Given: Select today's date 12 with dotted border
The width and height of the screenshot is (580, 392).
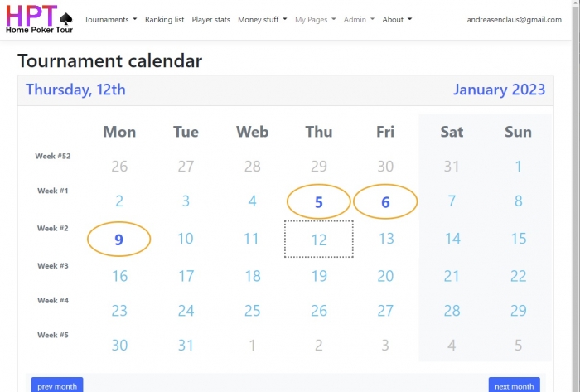Looking at the screenshot, I should (x=318, y=239).
